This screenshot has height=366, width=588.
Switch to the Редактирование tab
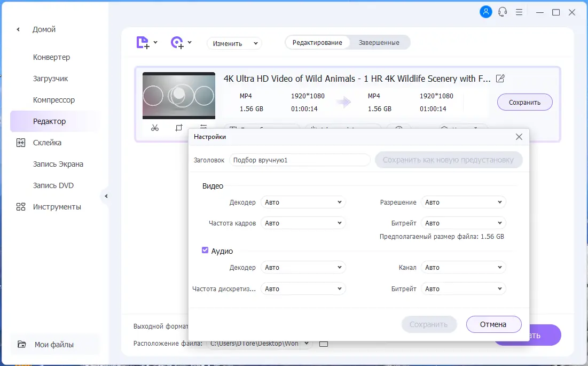(317, 43)
